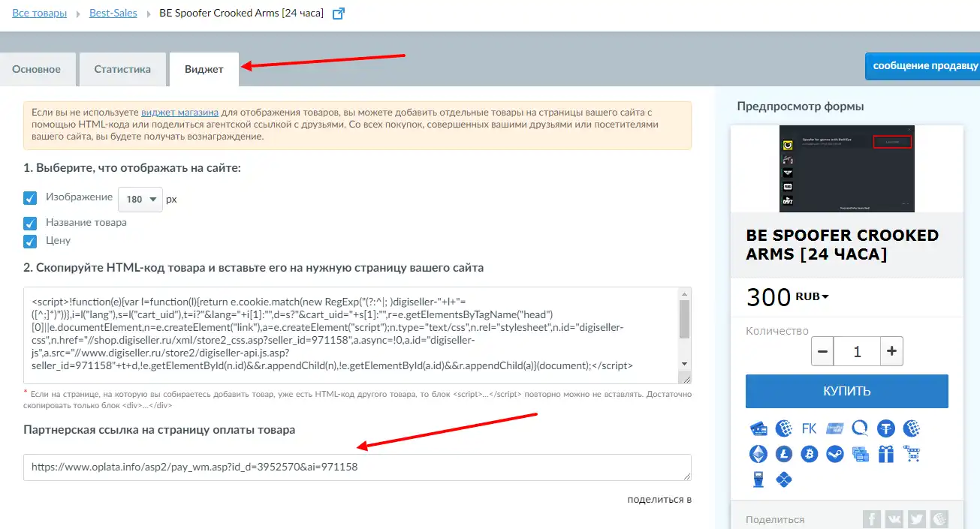The image size is (980, 529).
Task: Increase quantity with plus button
Action: coord(891,351)
